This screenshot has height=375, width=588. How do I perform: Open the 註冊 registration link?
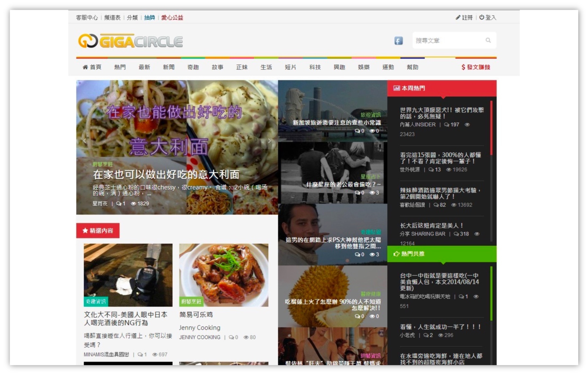(x=464, y=18)
